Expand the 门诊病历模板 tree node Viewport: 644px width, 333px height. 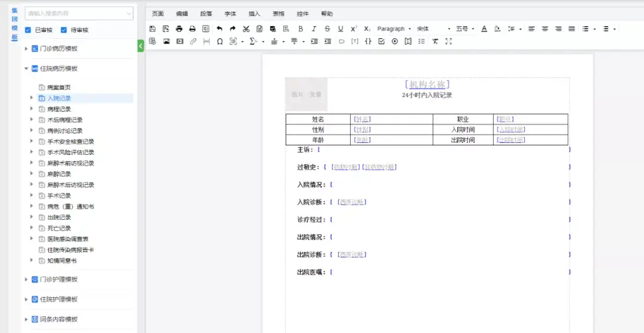tap(26, 48)
